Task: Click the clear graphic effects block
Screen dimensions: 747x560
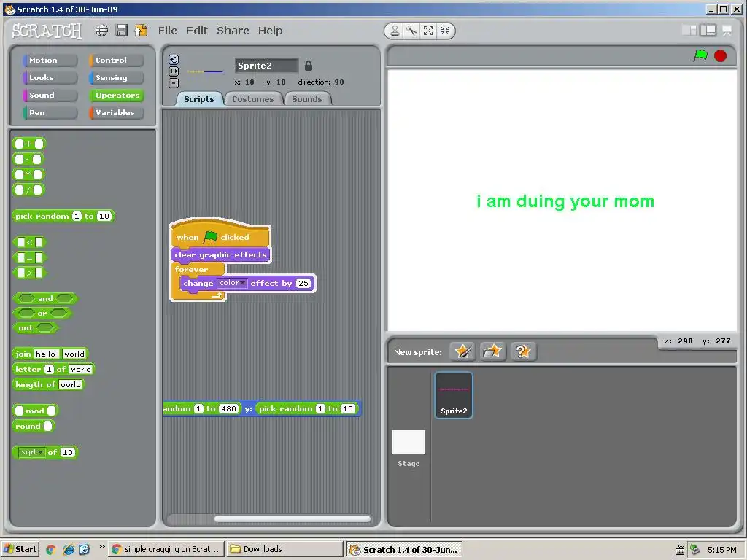Action: click(220, 254)
